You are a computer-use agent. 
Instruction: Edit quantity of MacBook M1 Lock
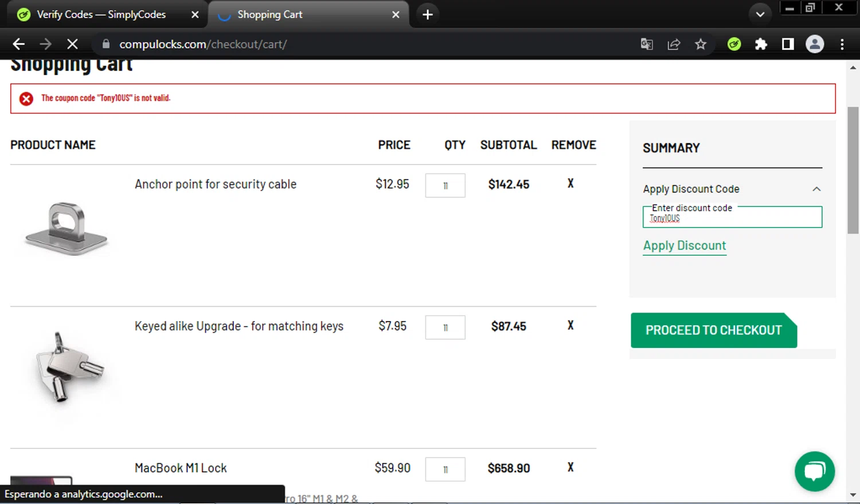tap(445, 470)
